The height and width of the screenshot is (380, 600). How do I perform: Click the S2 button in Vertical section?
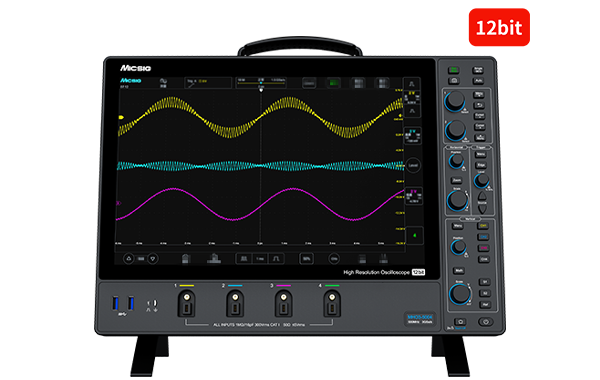tap(485, 293)
